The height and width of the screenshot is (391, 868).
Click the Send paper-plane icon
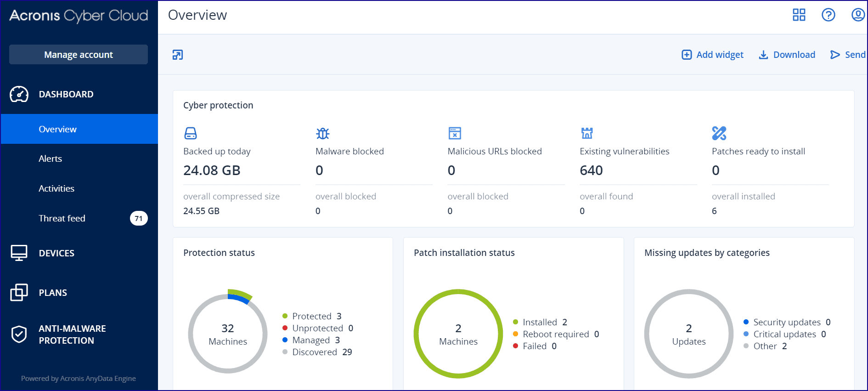[835, 55]
